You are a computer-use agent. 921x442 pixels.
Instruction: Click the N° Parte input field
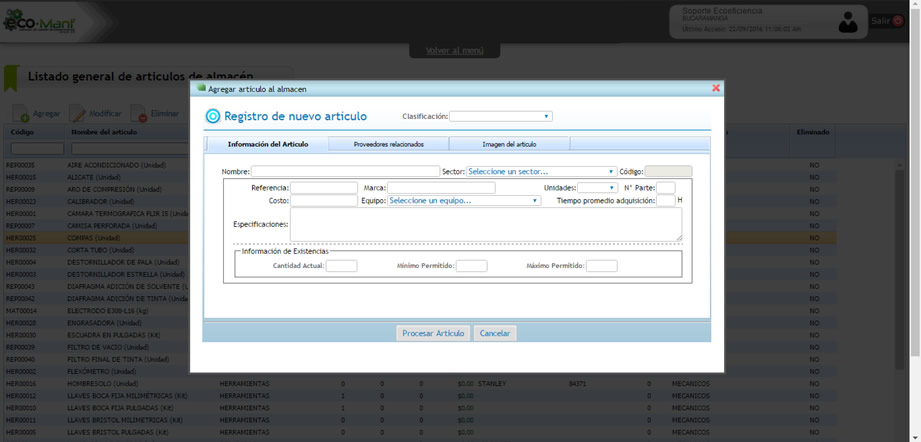pyautogui.click(x=666, y=188)
